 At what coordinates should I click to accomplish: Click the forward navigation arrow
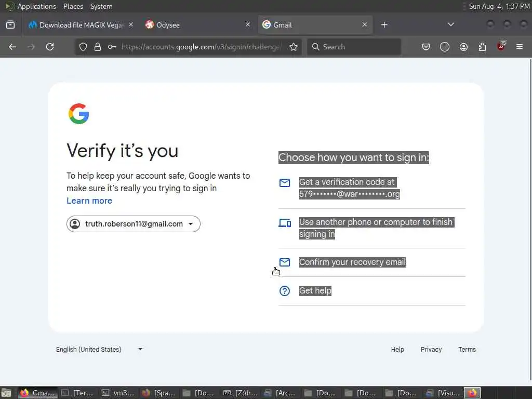pos(31,47)
